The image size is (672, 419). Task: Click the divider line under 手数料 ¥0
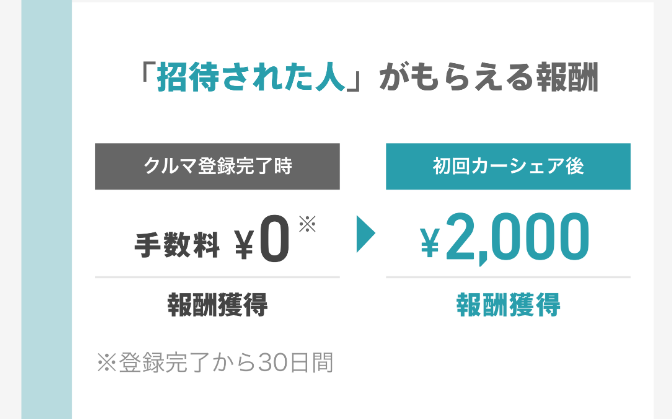[217, 277]
